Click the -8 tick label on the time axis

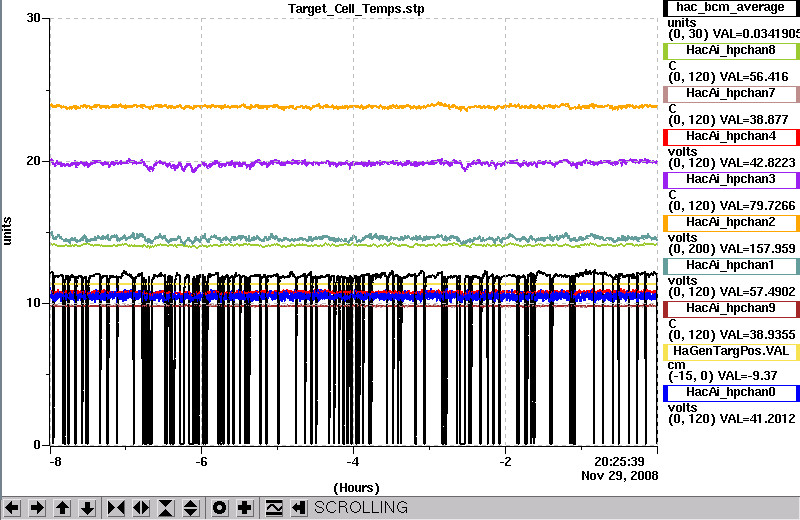[x=55, y=462]
